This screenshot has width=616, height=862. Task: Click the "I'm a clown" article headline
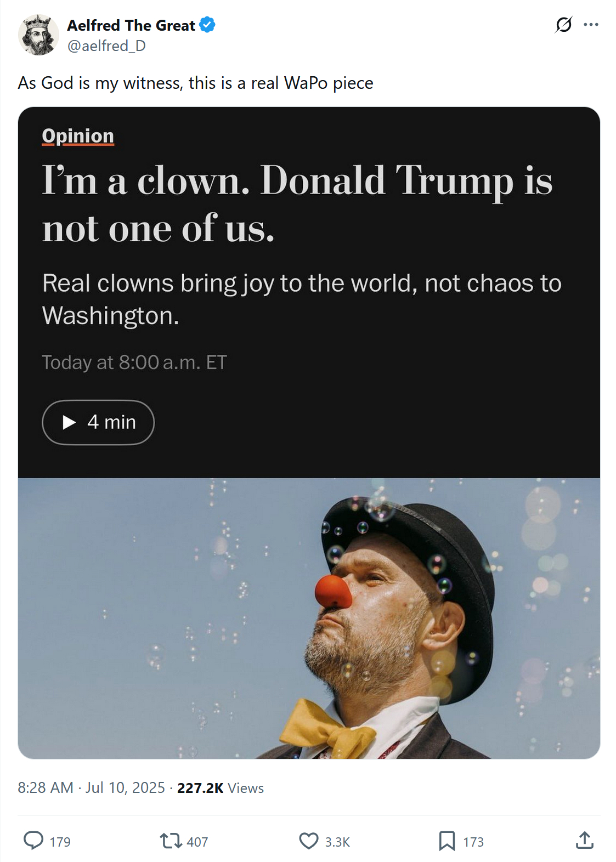click(x=297, y=203)
